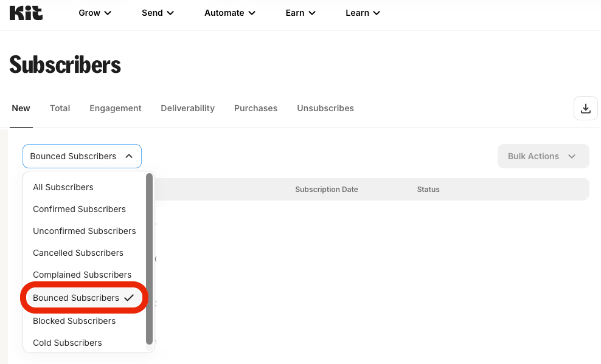
Task: Switch to the Total tab
Action: (x=60, y=108)
